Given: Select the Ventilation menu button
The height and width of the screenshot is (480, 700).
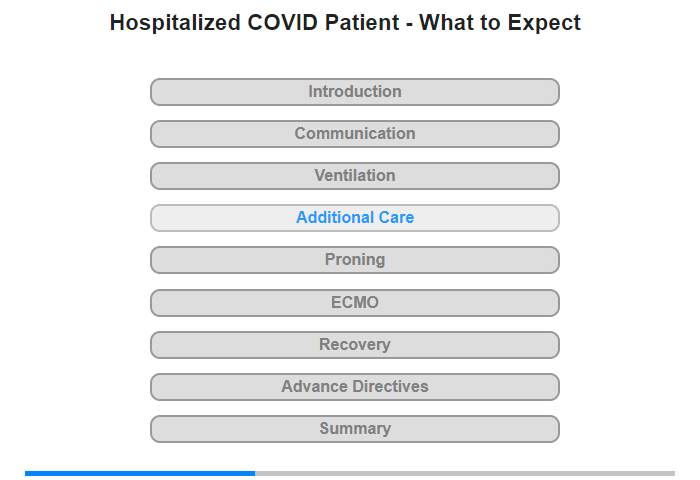Looking at the screenshot, I should coord(354,176).
